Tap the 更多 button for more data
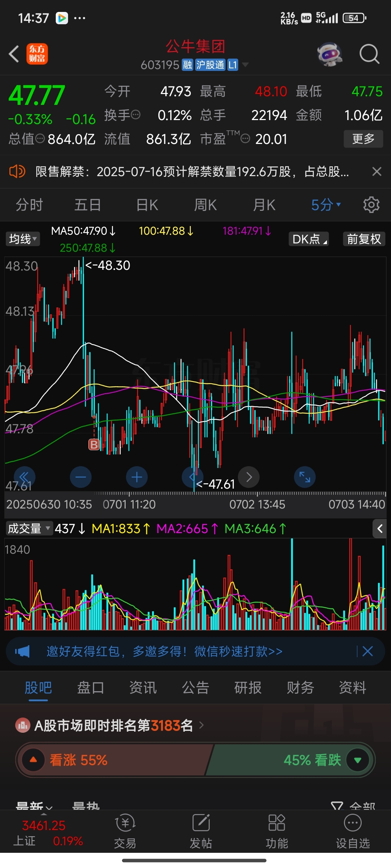This screenshot has height=868, width=391. click(363, 139)
